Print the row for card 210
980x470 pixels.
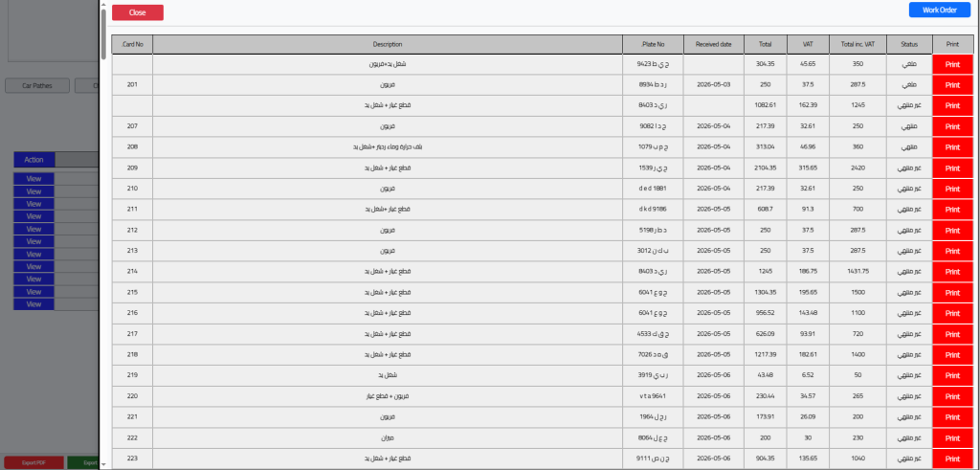[x=952, y=189]
